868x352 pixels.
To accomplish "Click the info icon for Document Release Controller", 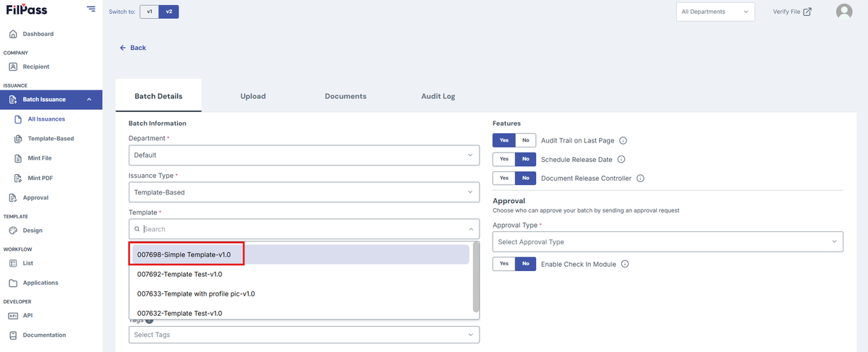I will point(640,179).
